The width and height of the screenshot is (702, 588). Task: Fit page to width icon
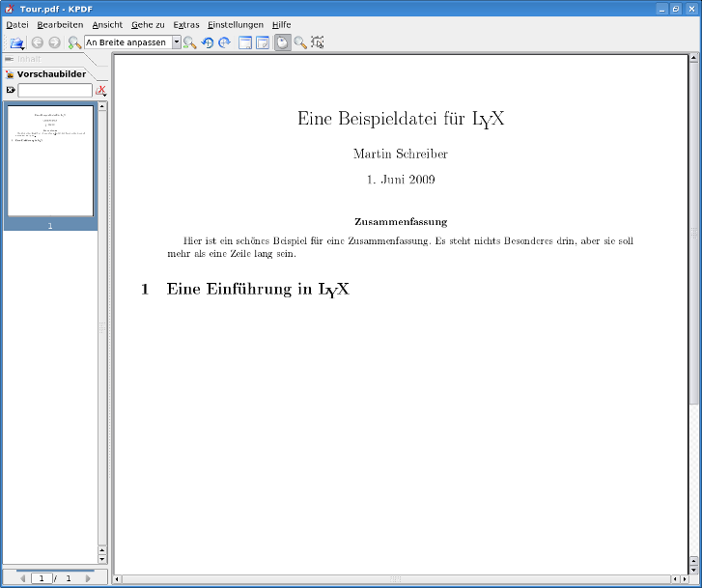pos(245,42)
